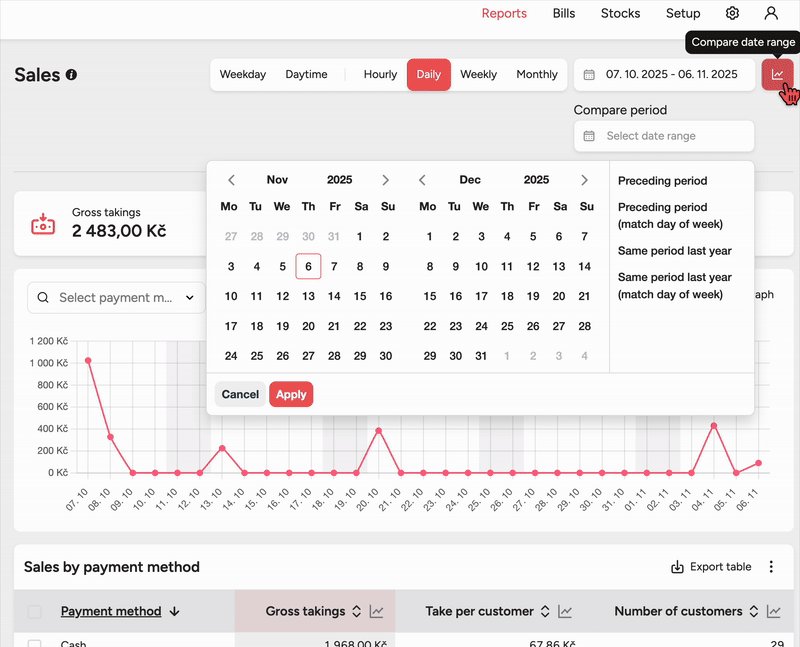This screenshot has height=647, width=800.
Task: Open the Stocks menu item
Action: tap(620, 13)
